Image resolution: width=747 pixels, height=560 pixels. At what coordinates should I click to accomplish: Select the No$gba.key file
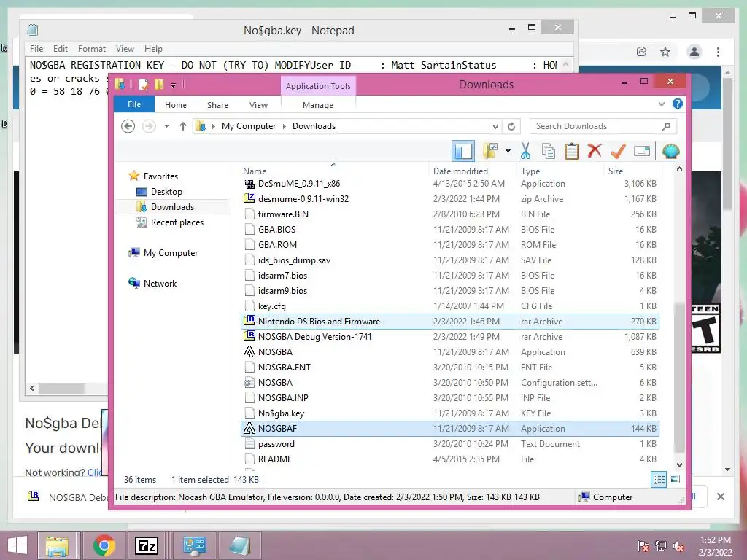449,413
